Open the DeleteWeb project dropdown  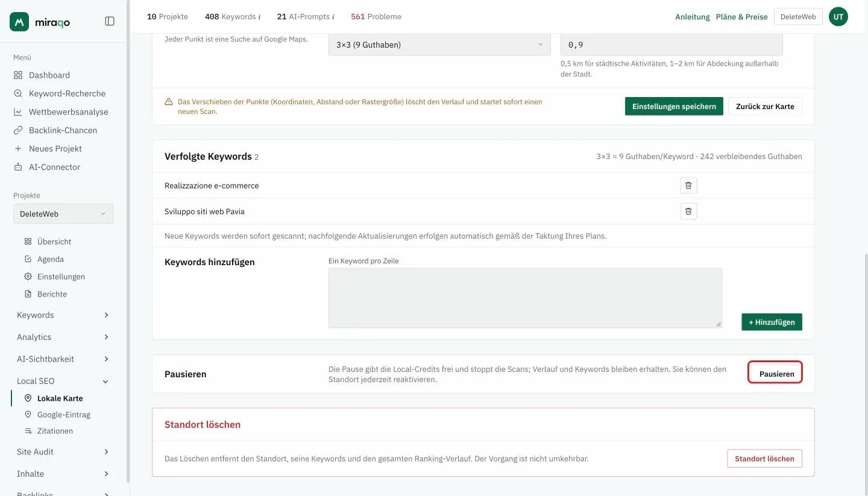(63, 214)
